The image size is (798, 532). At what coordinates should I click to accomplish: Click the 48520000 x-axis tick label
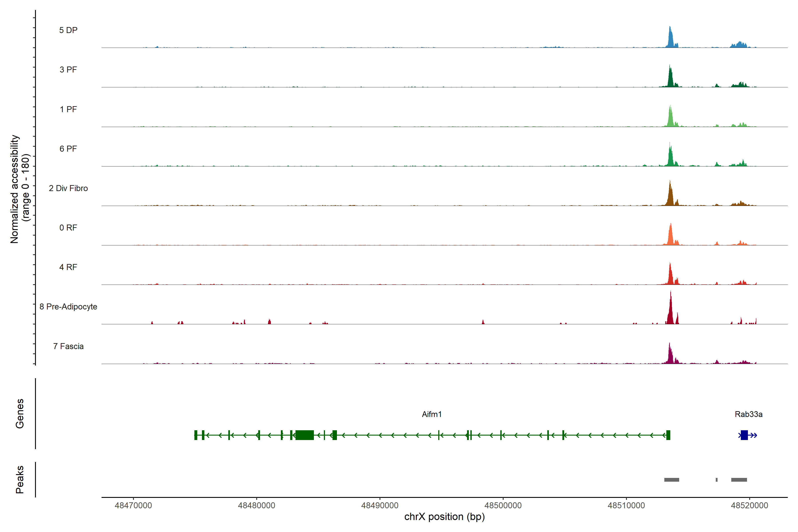[749, 506]
